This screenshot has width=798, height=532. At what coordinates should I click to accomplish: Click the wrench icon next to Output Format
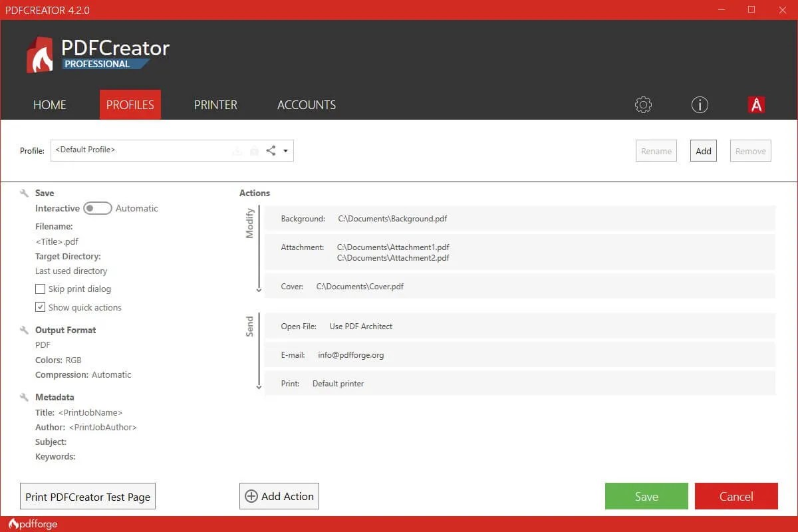[x=24, y=329]
